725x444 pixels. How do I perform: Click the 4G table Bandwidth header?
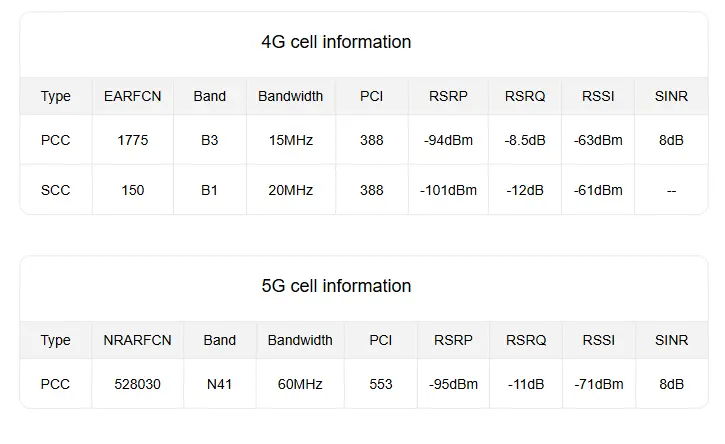[x=290, y=96]
